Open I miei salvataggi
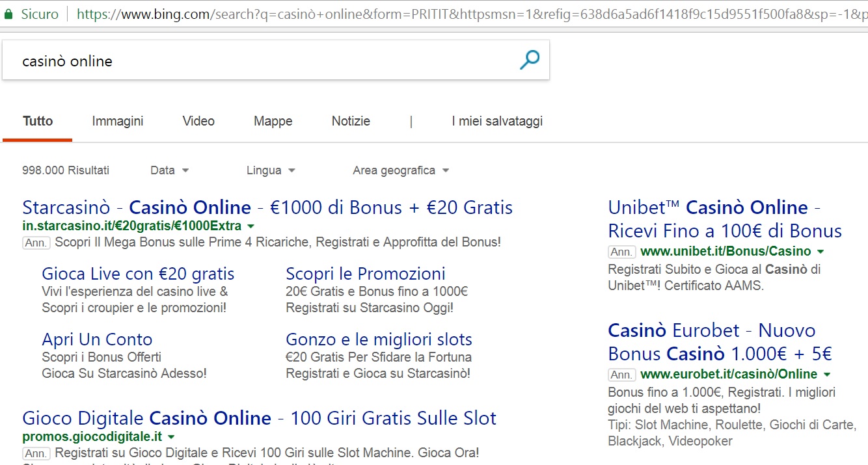The image size is (868, 465). coord(497,121)
